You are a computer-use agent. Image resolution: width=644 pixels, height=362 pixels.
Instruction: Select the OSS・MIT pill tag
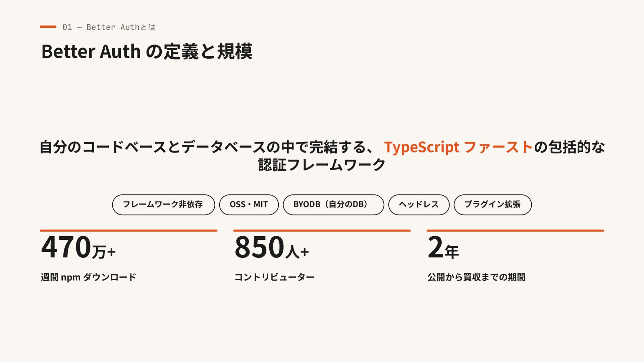click(x=249, y=204)
